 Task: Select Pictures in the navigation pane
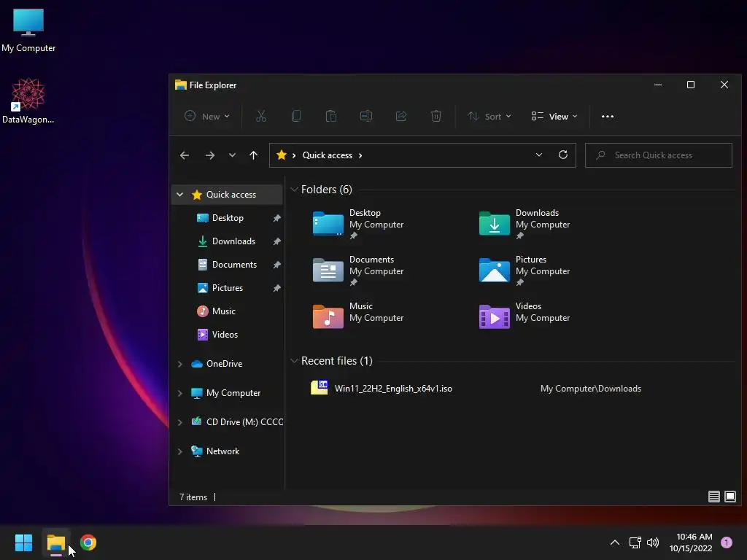[x=228, y=288]
